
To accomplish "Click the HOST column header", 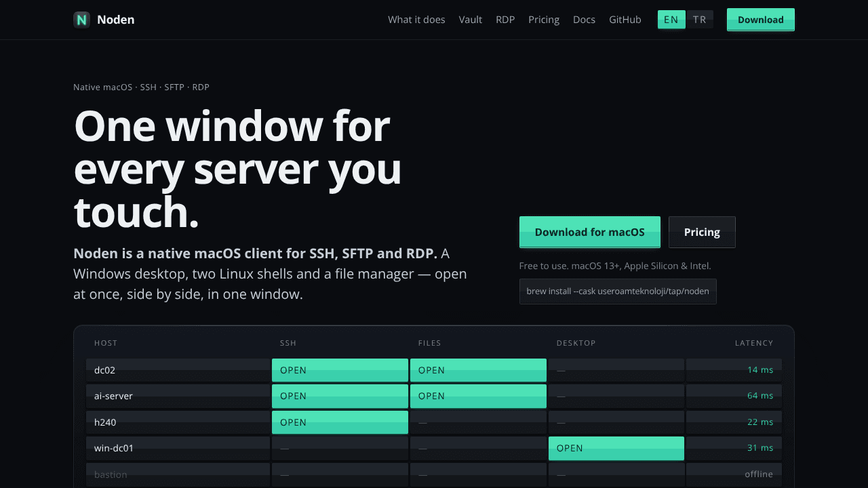I will (106, 343).
